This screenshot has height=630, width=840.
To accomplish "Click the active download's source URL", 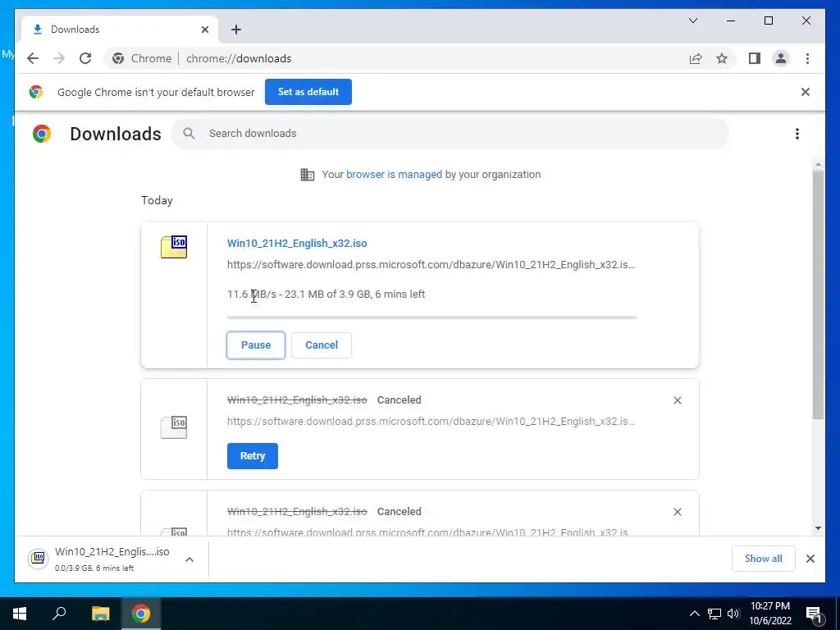I will 431,265.
